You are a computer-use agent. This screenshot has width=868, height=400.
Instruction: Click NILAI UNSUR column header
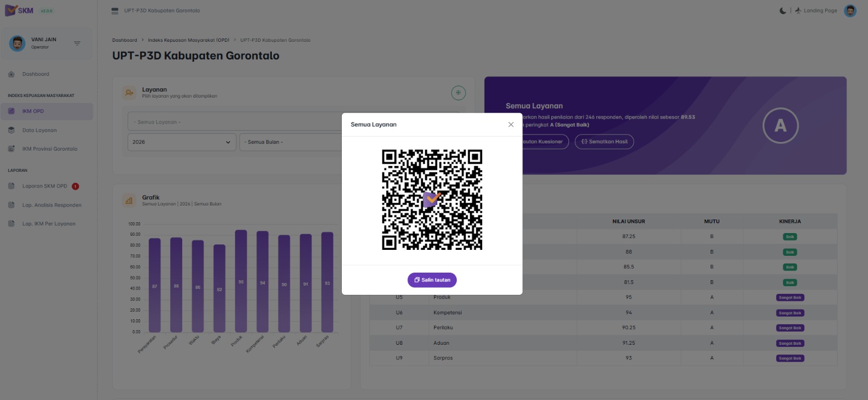(629, 222)
